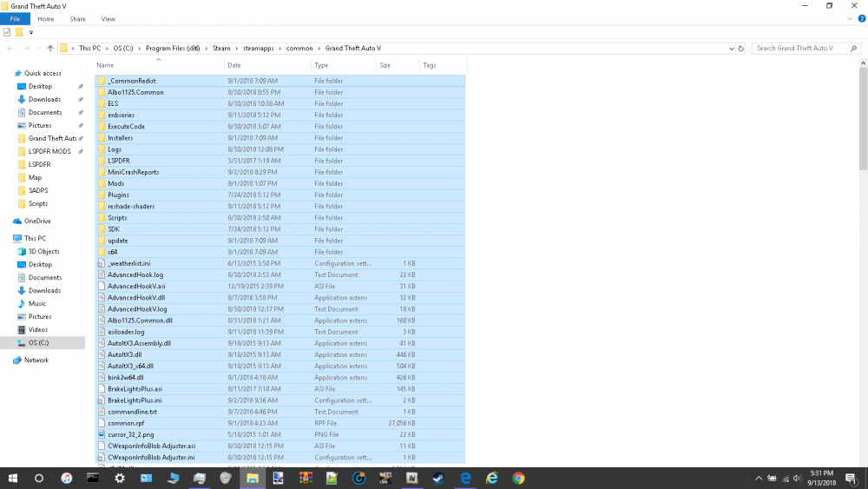Sort files by the Name column
The width and height of the screenshot is (868, 489).
point(159,65)
